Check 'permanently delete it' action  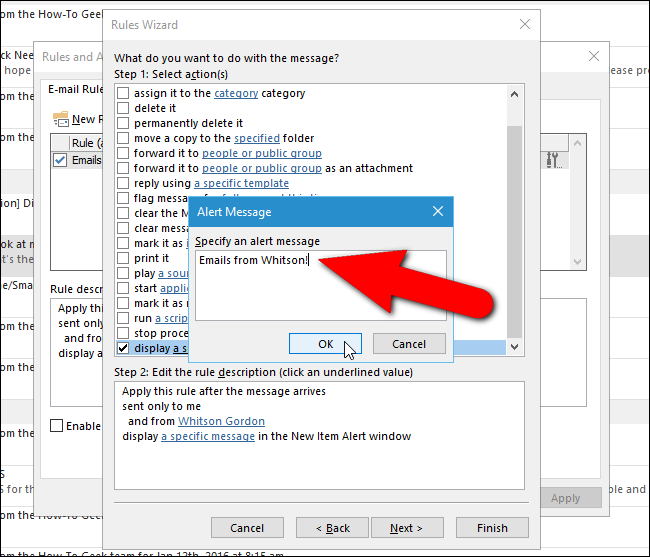(x=123, y=123)
